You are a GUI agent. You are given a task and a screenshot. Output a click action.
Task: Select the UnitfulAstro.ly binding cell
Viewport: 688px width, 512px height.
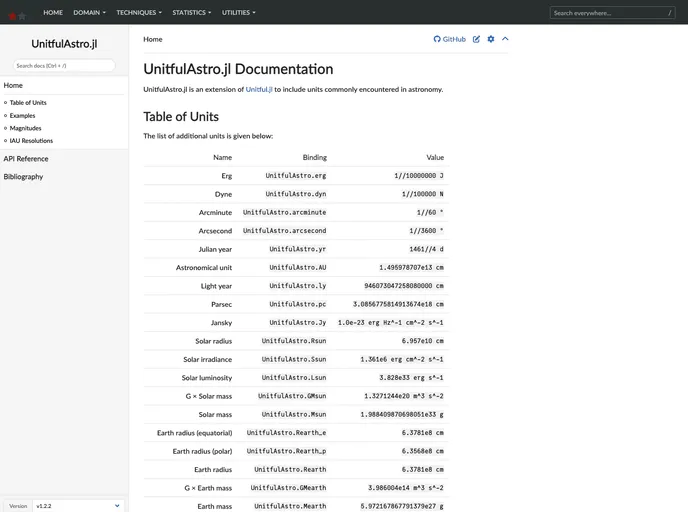pyautogui.click(x=297, y=286)
